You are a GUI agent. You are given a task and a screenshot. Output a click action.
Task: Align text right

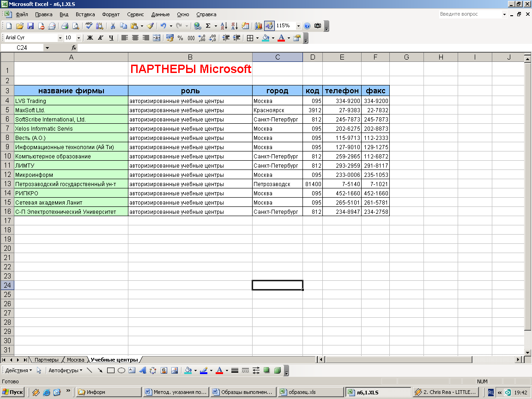146,38
